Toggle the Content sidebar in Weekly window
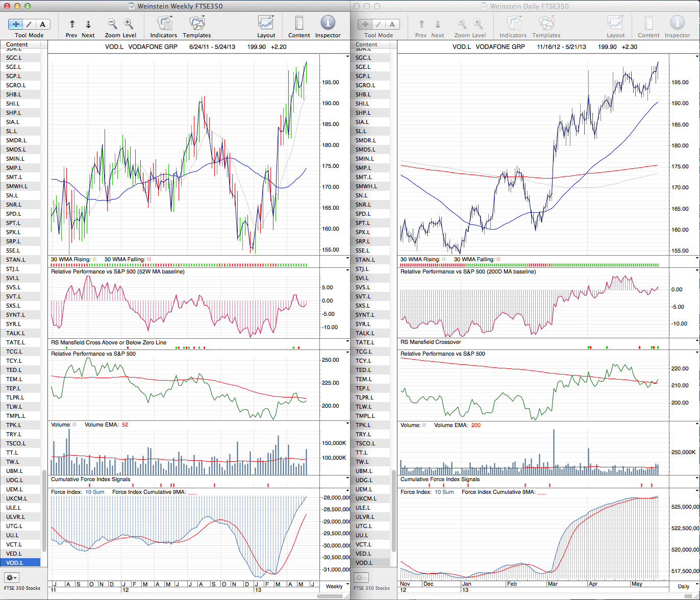 [299, 24]
